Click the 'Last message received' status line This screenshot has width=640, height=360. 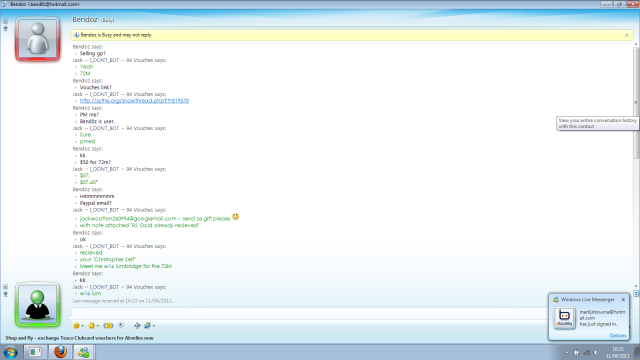click(x=122, y=301)
